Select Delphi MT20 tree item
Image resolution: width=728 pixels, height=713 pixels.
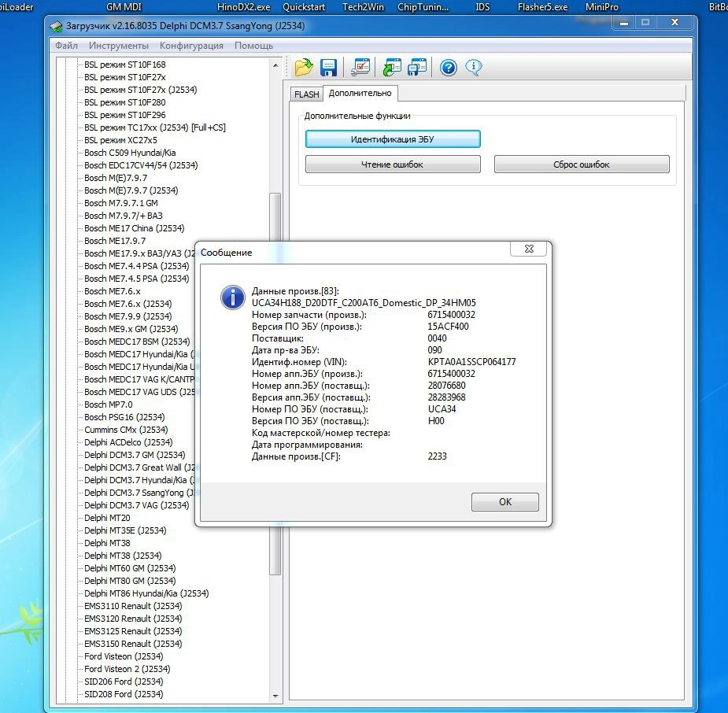tap(107, 518)
